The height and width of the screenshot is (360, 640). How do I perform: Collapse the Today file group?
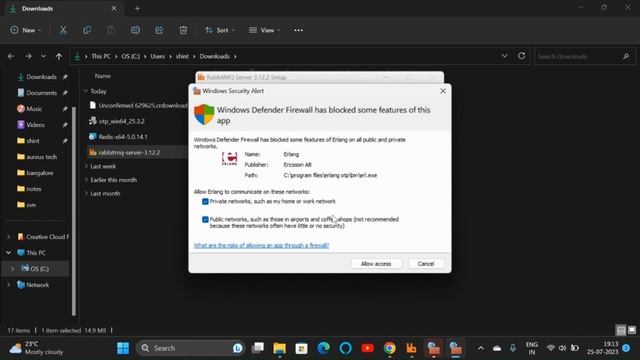[x=86, y=91]
